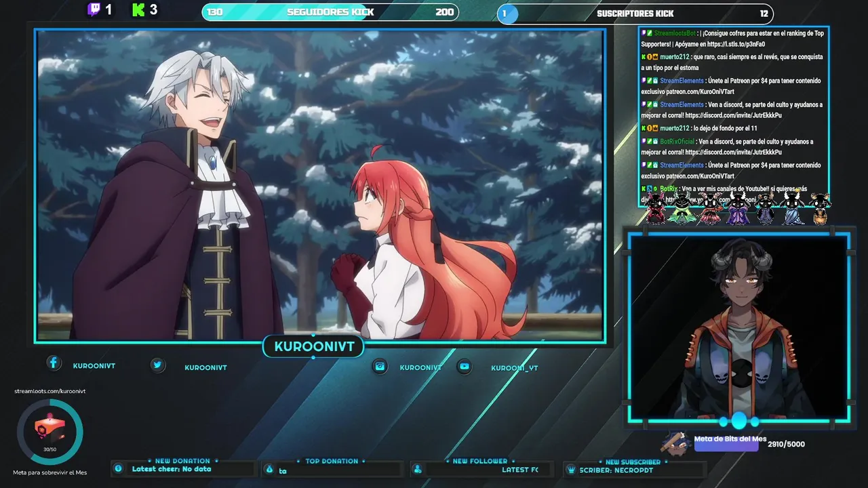Open the Instagram camera icon
The image size is (868, 488).
pos(380,366)
